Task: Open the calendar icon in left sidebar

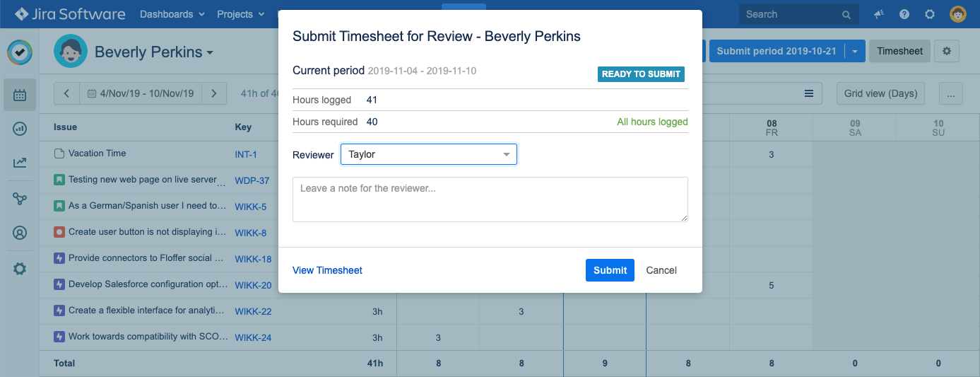Action: (x=20, y=95)
